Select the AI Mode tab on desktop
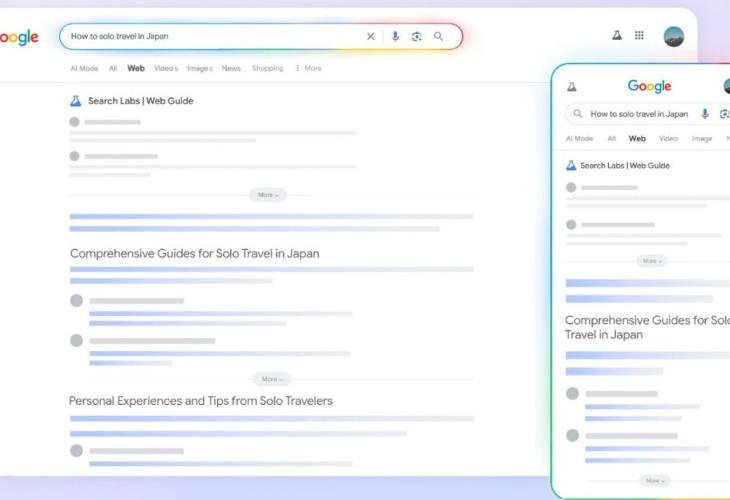Screen dimensions: 730x500 pyautogui.click(x=84, y=68)
